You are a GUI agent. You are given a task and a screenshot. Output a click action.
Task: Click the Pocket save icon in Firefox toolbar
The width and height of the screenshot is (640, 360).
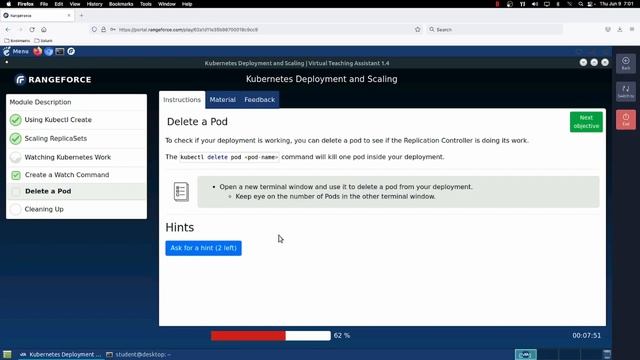coord(608,29)
